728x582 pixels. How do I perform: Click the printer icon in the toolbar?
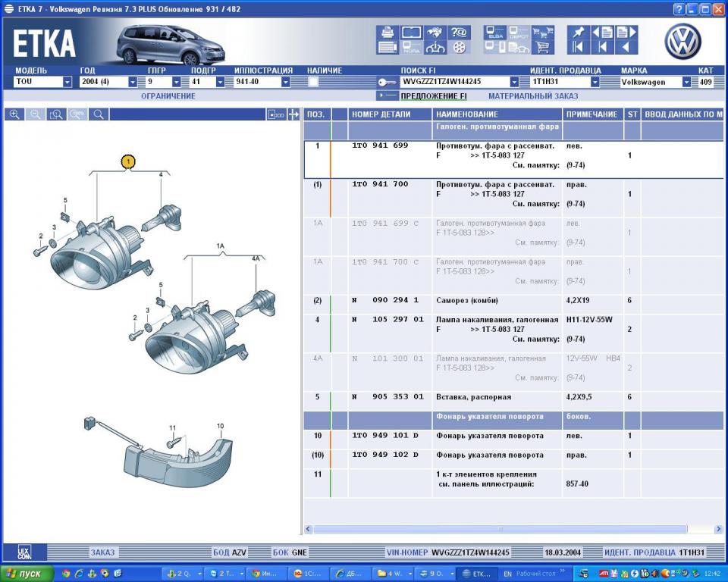pos(388,32)
